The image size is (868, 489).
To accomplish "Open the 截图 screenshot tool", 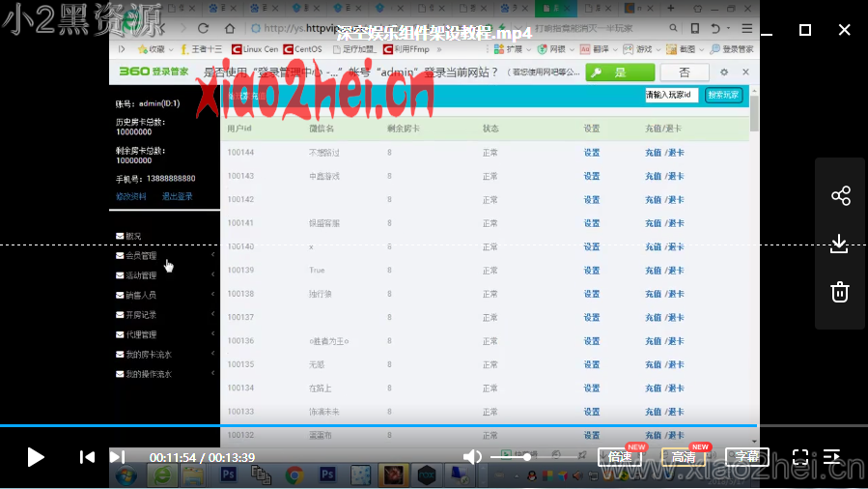I will pyautogui.click(x=685, y=49).
